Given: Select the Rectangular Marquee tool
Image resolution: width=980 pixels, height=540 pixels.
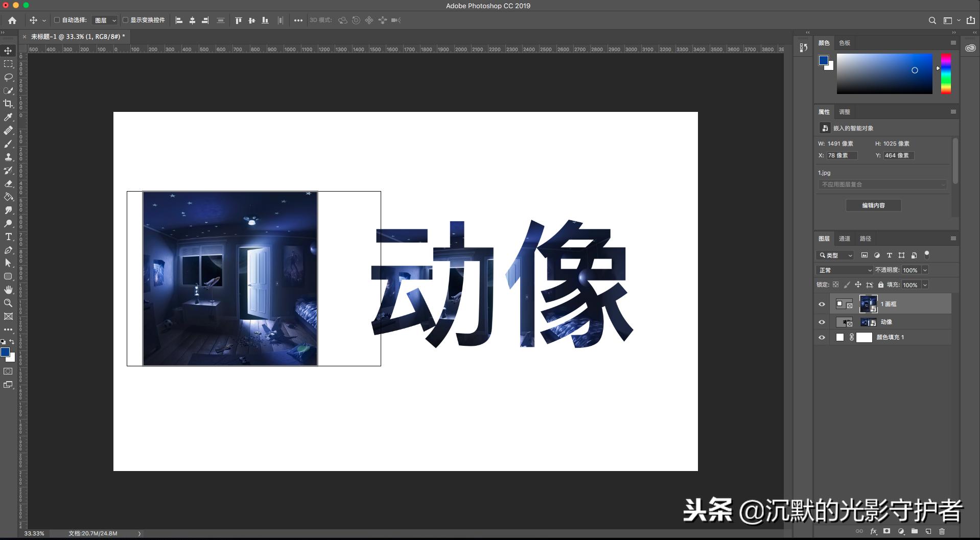Looking at the screenshot, I should point(8,63).
